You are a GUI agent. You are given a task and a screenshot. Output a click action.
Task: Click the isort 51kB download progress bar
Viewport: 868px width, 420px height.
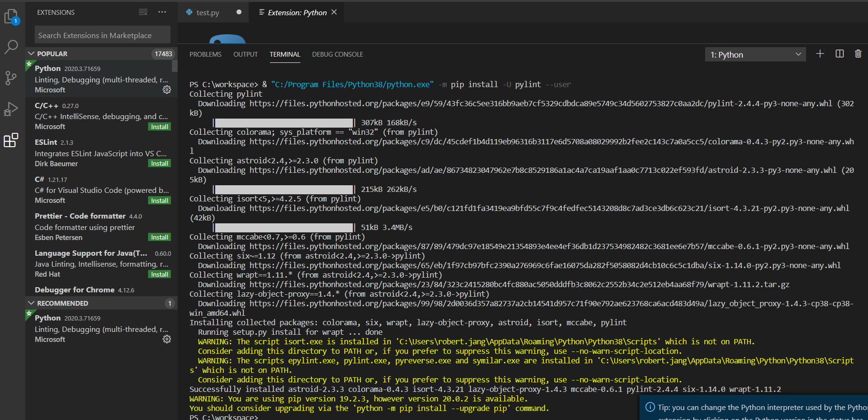tap(284, 227)
